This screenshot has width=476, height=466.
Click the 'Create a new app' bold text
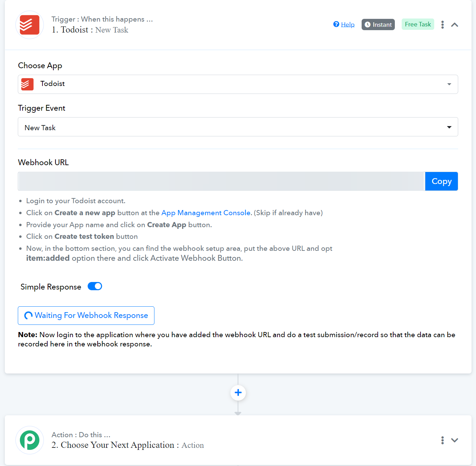pos(85,213)
